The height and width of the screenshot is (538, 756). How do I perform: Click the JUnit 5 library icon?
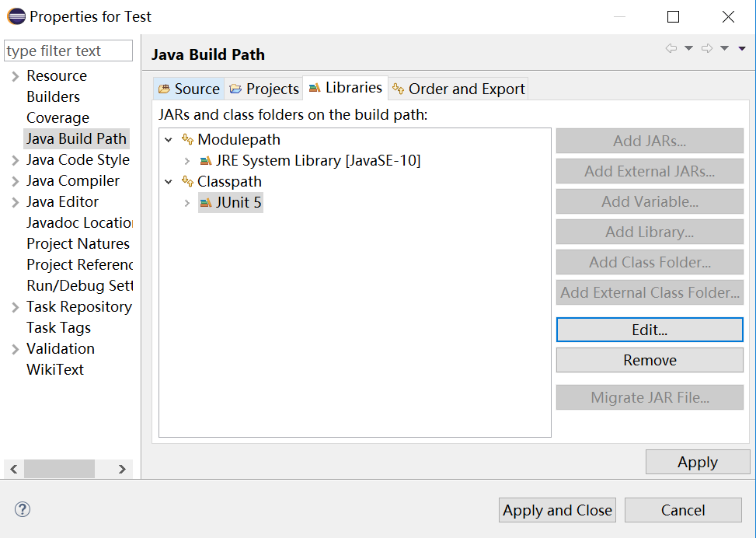[206, 203]
